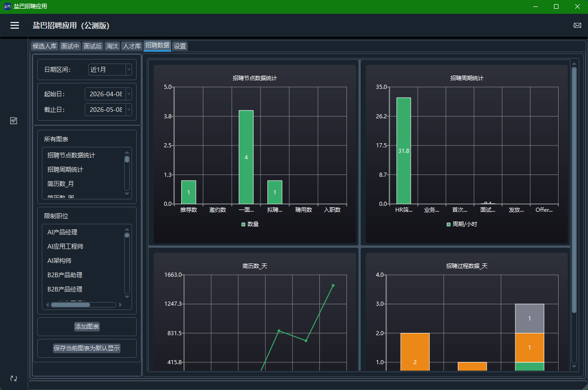
Task: Switch to the 候选人库 tab
Action: [x=45, y=46]
